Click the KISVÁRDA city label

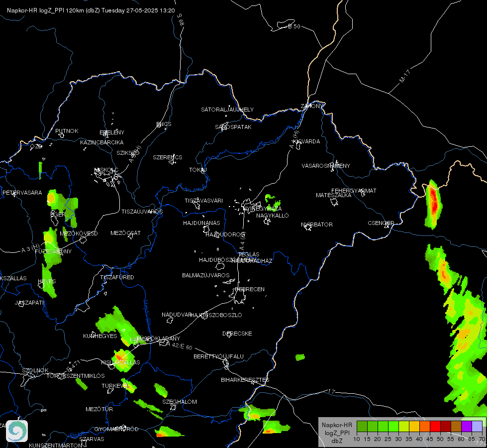click(306, 141)
